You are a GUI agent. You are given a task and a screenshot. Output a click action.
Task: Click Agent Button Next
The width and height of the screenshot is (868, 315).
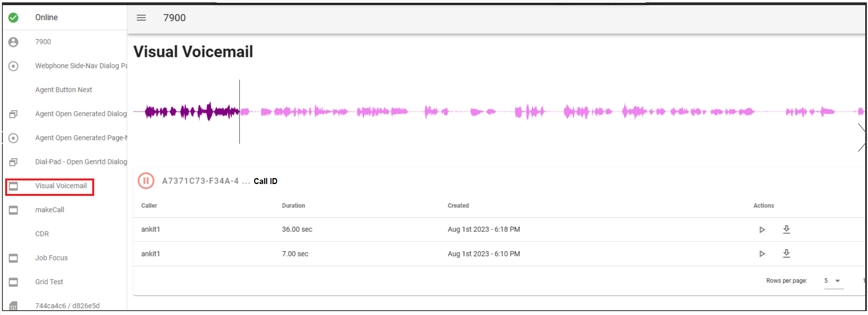[63, 90]
